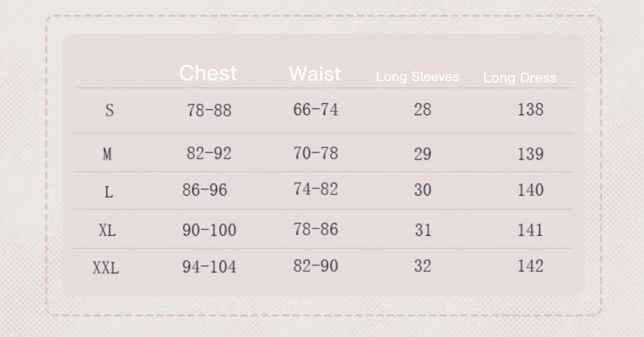644x337 pixels.
Task: Select the L size row label
Action: [108, 192]
